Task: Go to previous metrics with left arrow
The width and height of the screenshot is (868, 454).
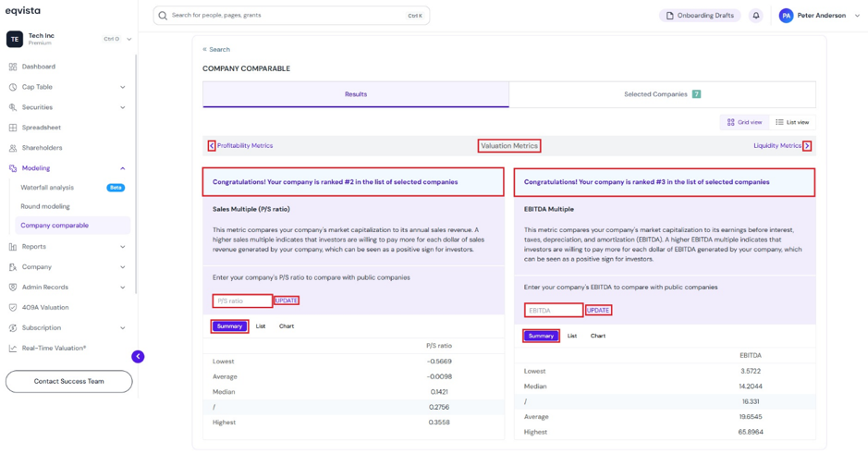Action: coord(212,145)
